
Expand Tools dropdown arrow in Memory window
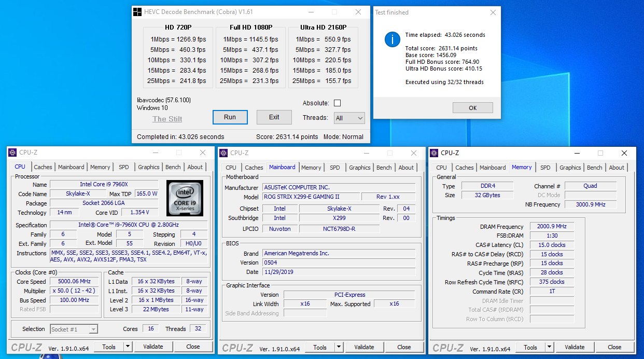point(550,347)
